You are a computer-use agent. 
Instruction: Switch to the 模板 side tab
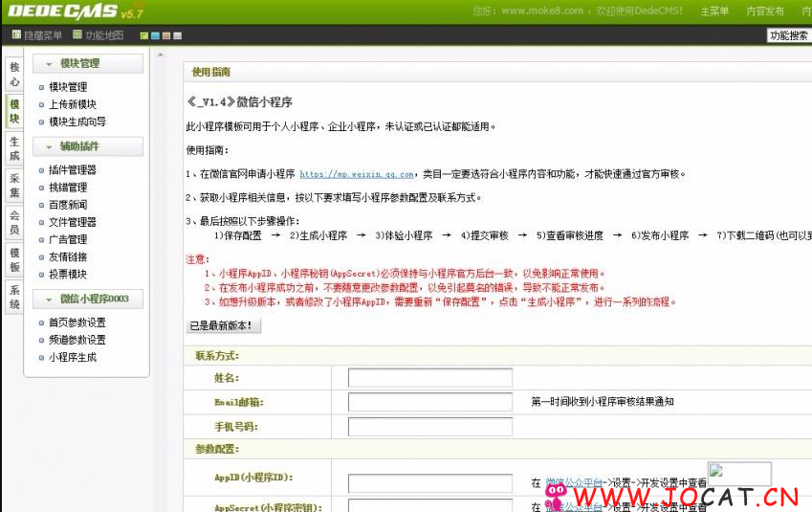tap(14, 259)
